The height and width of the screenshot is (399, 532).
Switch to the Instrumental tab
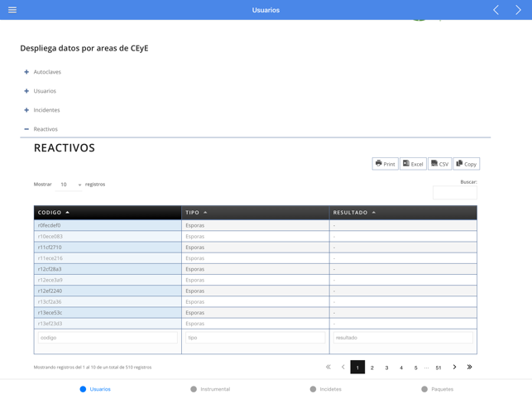coord(210,389)
